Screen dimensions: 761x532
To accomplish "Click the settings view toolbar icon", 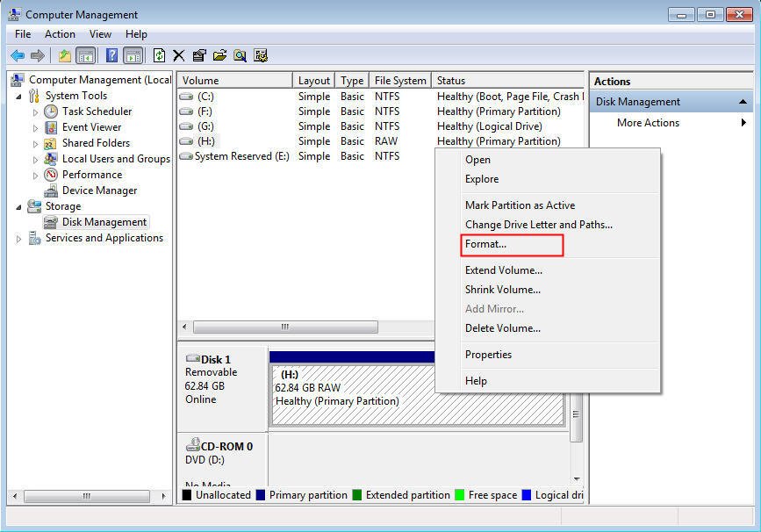I will (261, 56).
